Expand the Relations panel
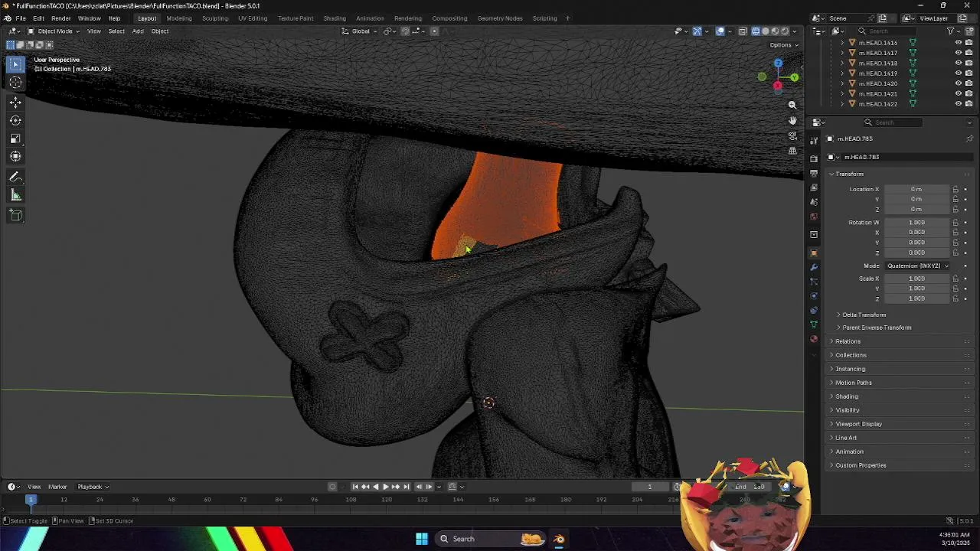This screenshot has width=980, height=551. coord(848,341)
